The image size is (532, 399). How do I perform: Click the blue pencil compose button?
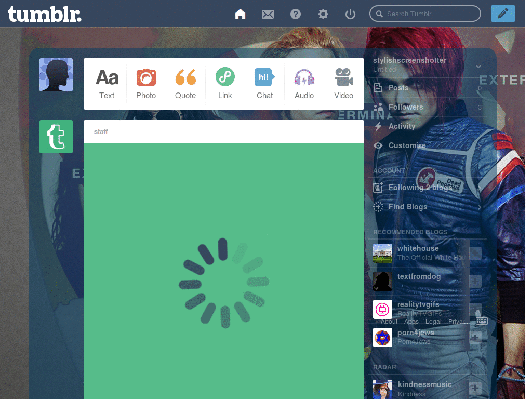point(503,14)
